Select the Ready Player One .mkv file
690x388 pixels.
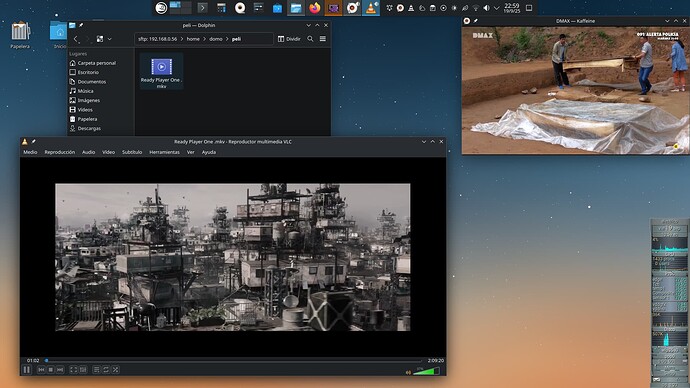coord(161,72)
